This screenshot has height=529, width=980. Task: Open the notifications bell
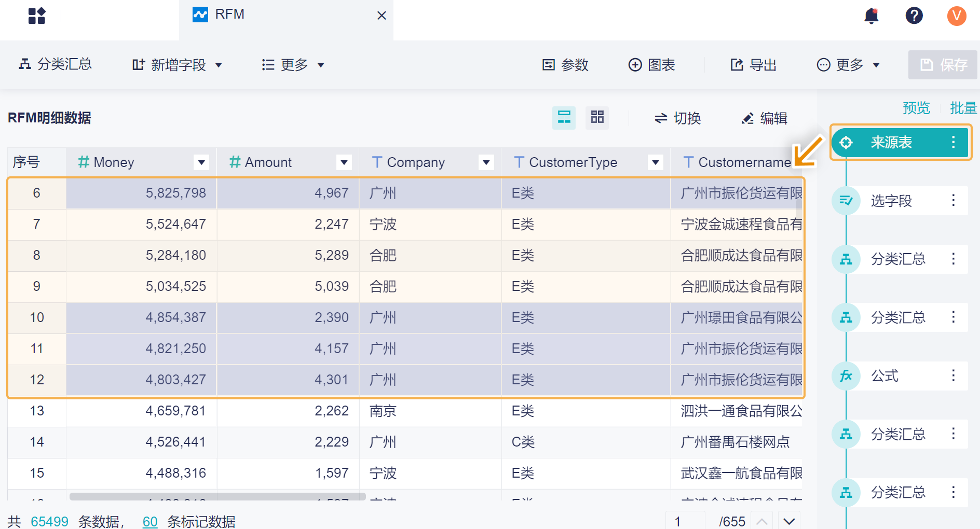(x=871, y=16)
